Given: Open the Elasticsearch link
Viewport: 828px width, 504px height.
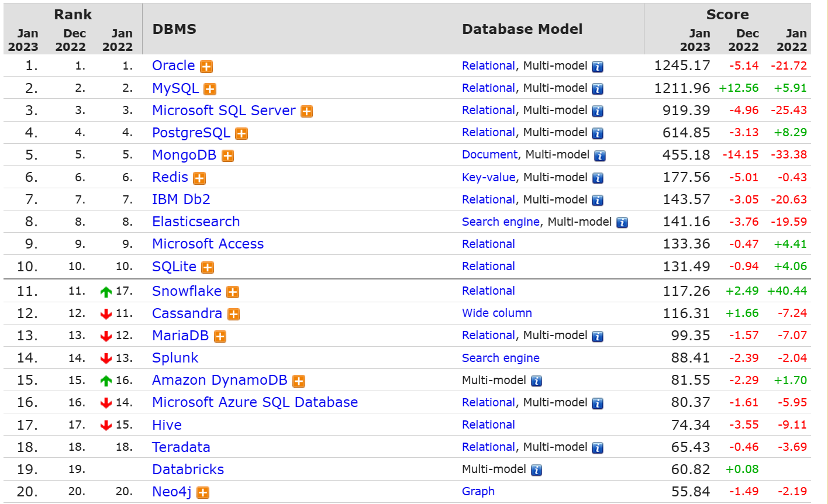Looking at the screenshot, I should (196, 222).
